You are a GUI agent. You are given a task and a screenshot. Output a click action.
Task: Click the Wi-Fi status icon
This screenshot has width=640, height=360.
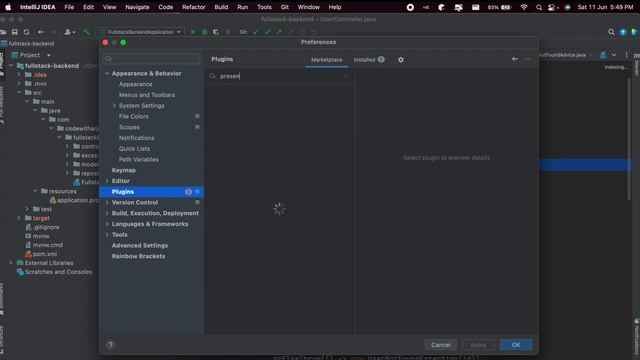click(524, 7)
